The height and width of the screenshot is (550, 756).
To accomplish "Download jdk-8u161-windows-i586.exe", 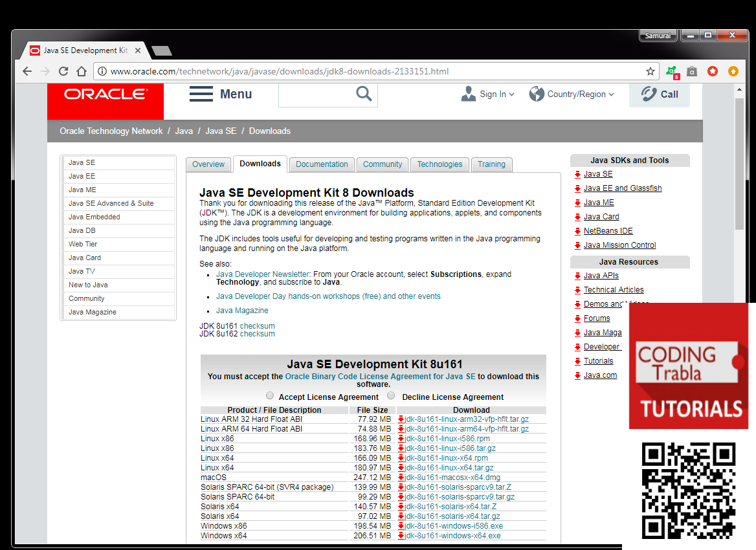I will (454, 526).
